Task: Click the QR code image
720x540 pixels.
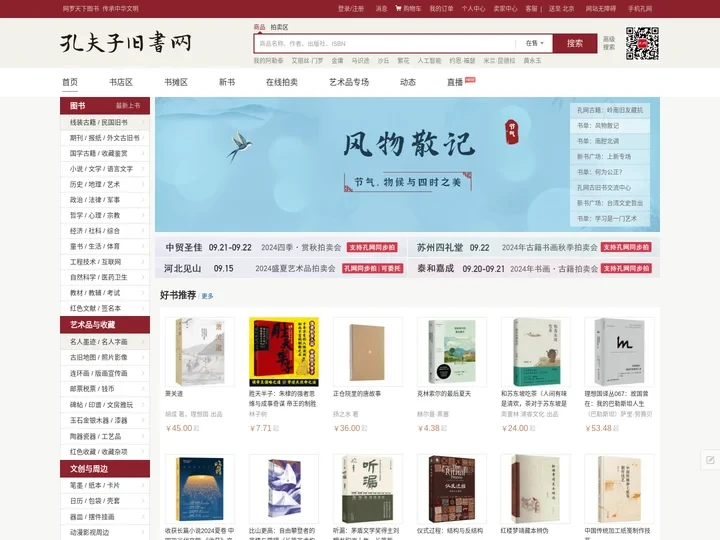Action: tap(642, 44)
